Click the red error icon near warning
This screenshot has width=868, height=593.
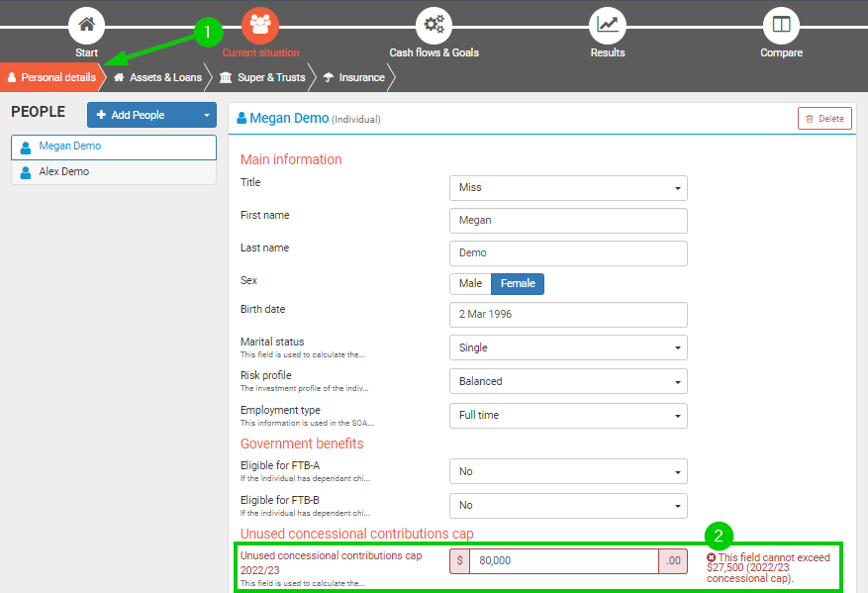[712, 558]
